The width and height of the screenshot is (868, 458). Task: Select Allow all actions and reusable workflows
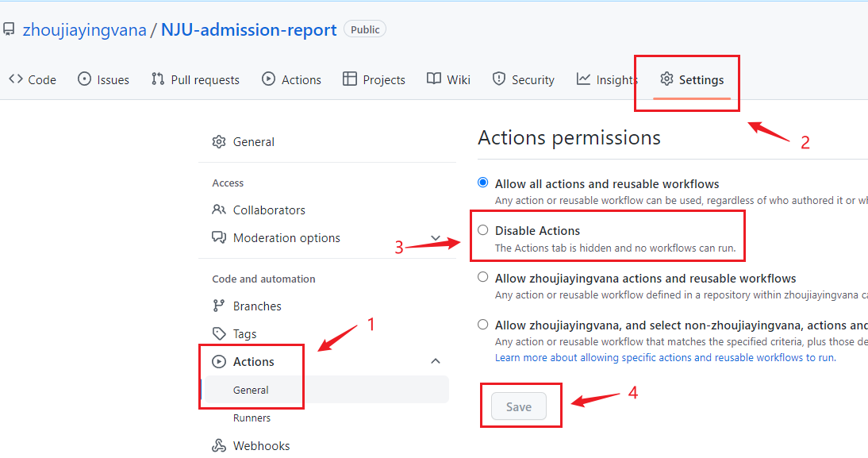tap(483, 183)
